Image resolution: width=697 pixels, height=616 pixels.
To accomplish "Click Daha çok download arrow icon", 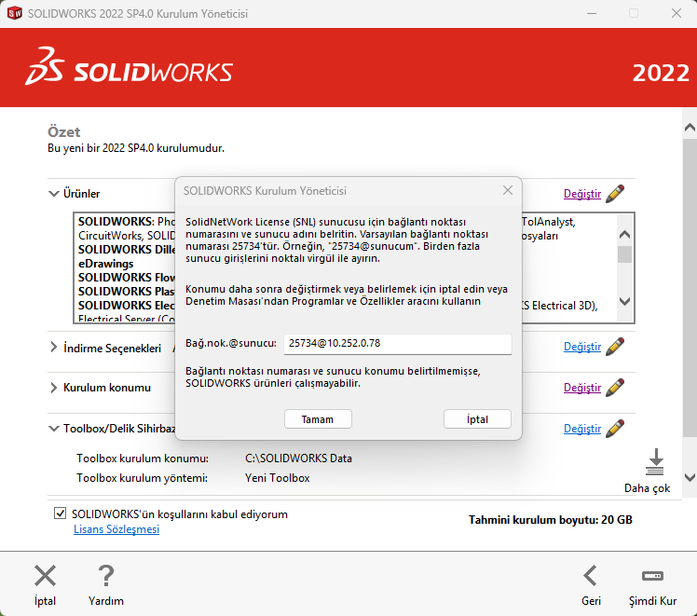I will tap(655, 462).
